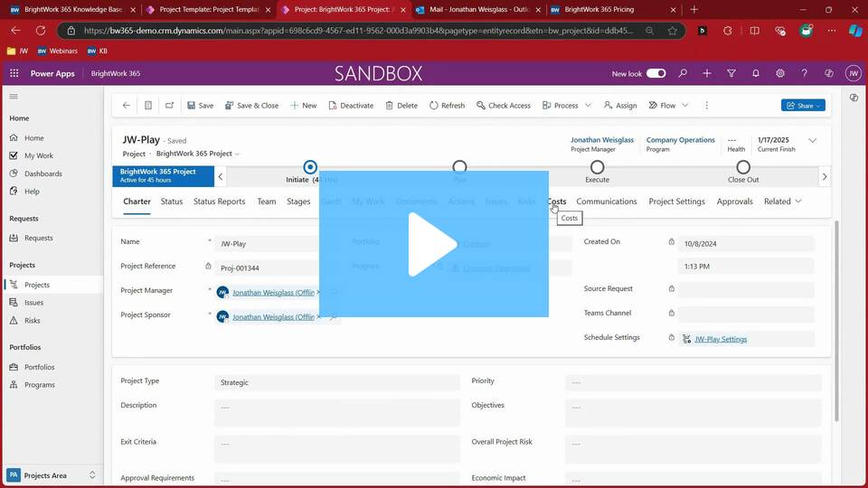868x488 pixels.
Task: Open advanced filter funnel icon
Action: 731,73
